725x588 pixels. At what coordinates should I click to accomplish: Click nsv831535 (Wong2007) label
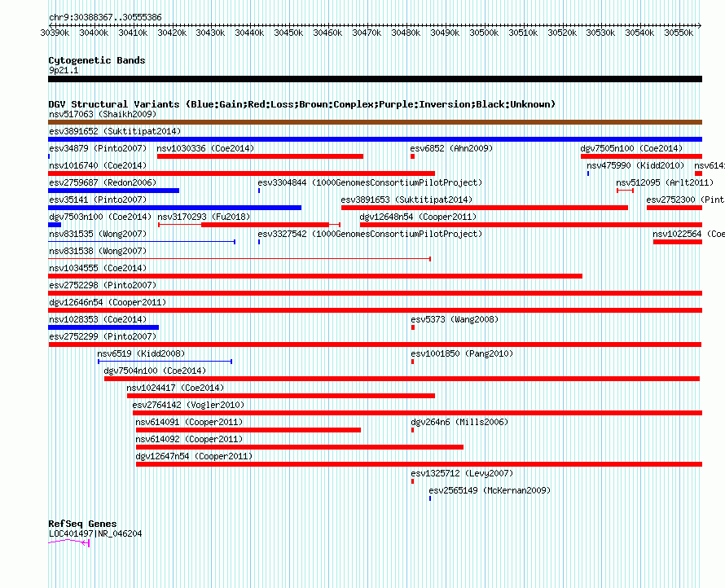(98, 234)
